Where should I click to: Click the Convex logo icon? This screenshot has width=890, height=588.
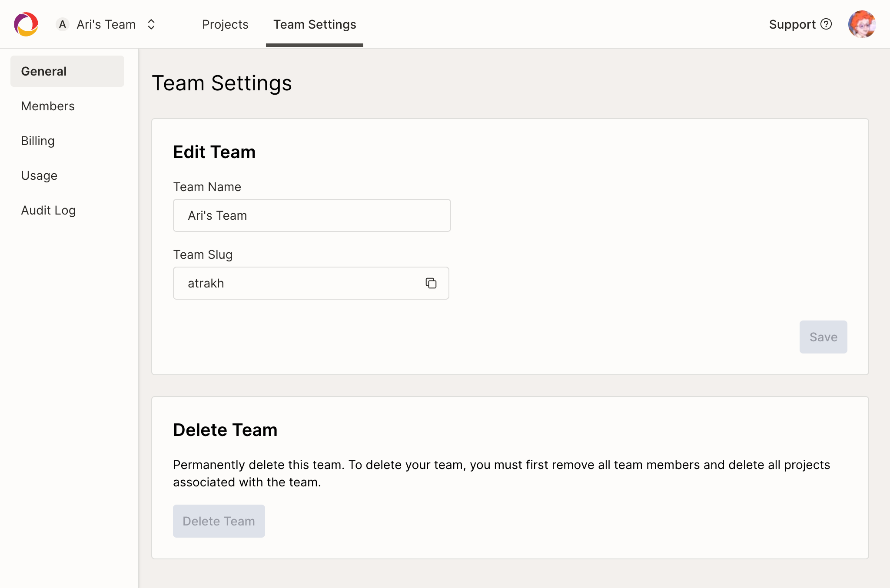coord(26,24)
